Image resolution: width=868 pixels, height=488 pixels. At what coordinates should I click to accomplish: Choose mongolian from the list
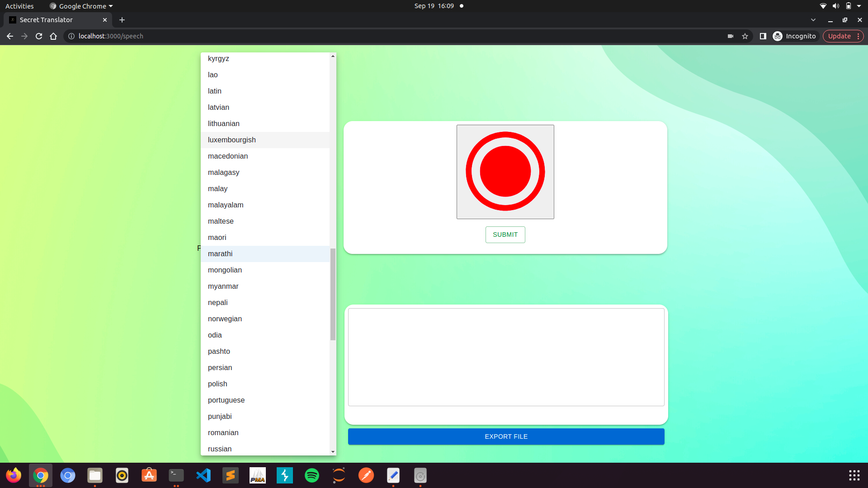pyautogui.click(x=265, y=270)
